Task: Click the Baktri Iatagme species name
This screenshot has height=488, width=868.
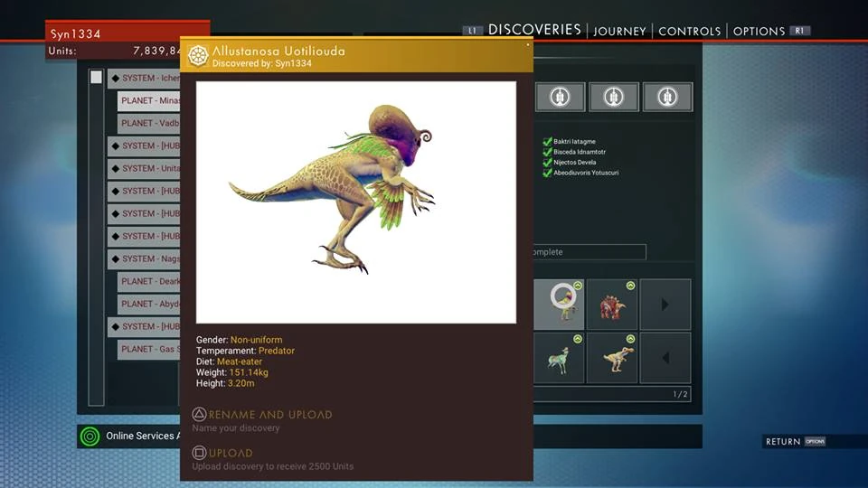Action: 575,142
